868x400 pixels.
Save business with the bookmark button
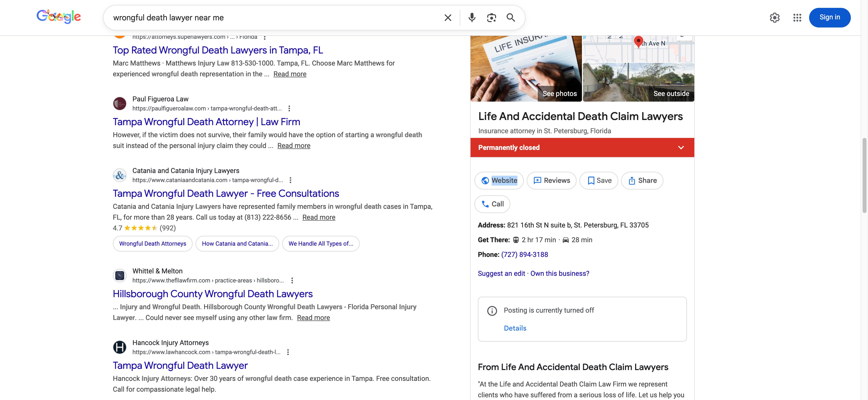tap(599, 181)
